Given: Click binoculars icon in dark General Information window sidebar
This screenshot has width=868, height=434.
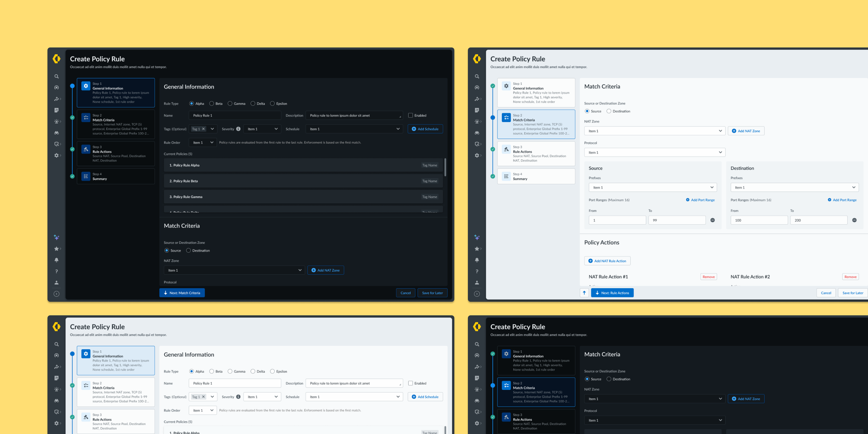Looking at the screenshot, I should (x=56, y=133).
